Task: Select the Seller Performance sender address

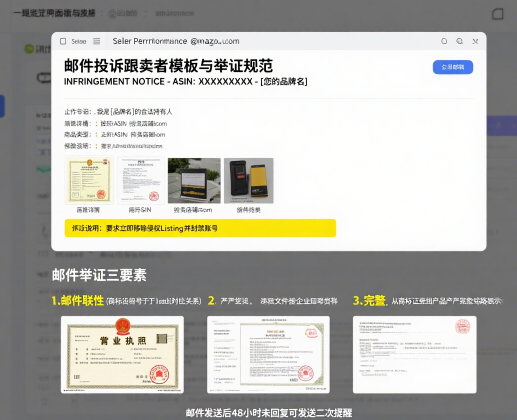Action: coord(176,41)
